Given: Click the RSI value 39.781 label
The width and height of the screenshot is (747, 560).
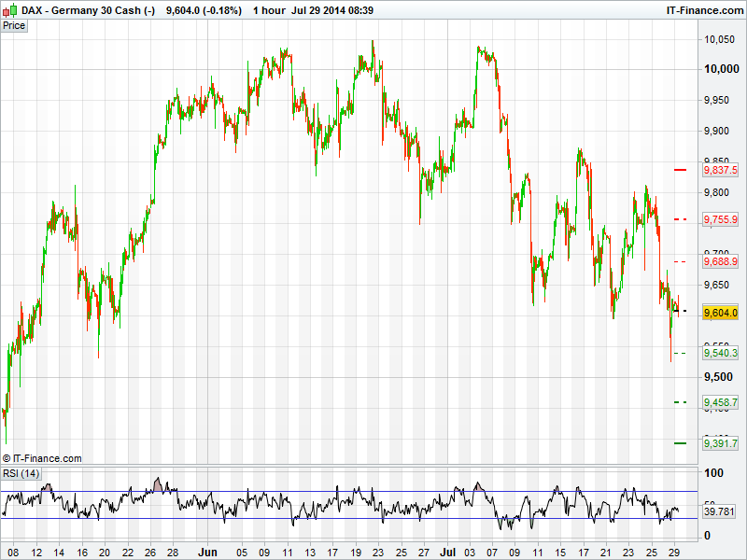Looking at the screenshot, I should point(719,511).
